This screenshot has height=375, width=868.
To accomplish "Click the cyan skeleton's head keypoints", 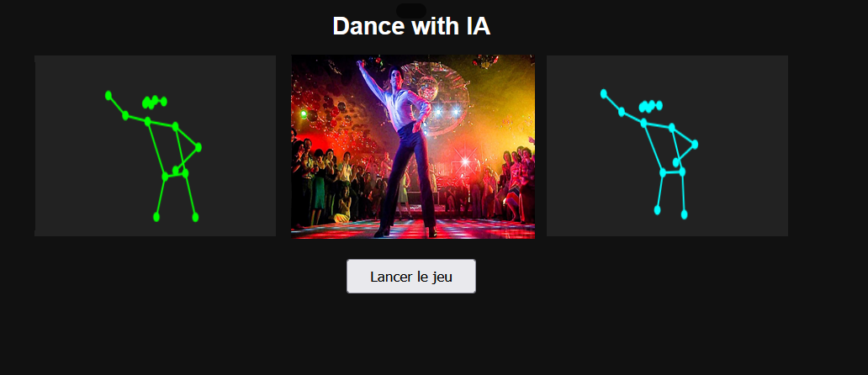I will click(x=650, y=106).
